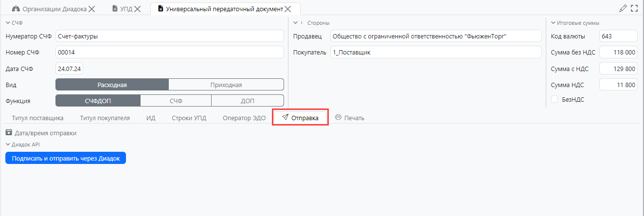Image resolution: width=644 pixels, height=216 pixels.
Task: Close the Организации Диадока tab
Action: tap(92, 9)
